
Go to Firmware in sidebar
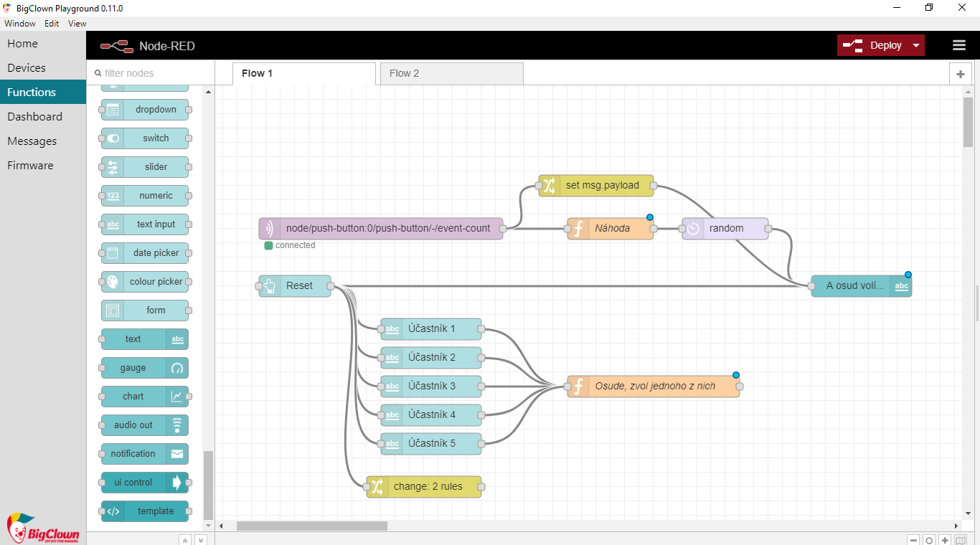(43, 166)
